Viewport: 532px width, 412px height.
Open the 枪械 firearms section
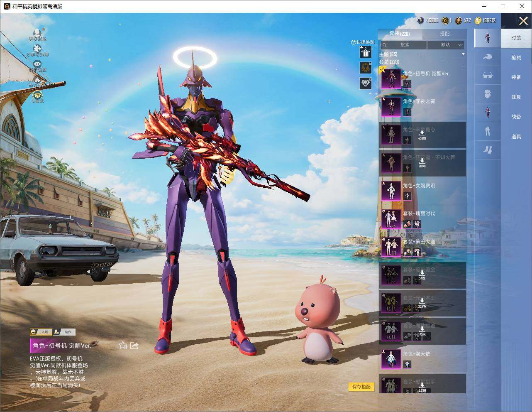click(516, 58)
